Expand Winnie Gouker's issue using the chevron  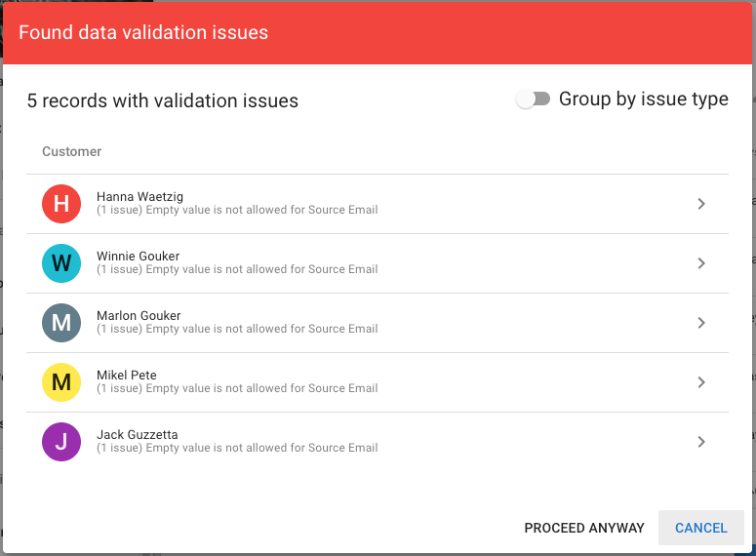pyautogui.click(x=701, y=263)
